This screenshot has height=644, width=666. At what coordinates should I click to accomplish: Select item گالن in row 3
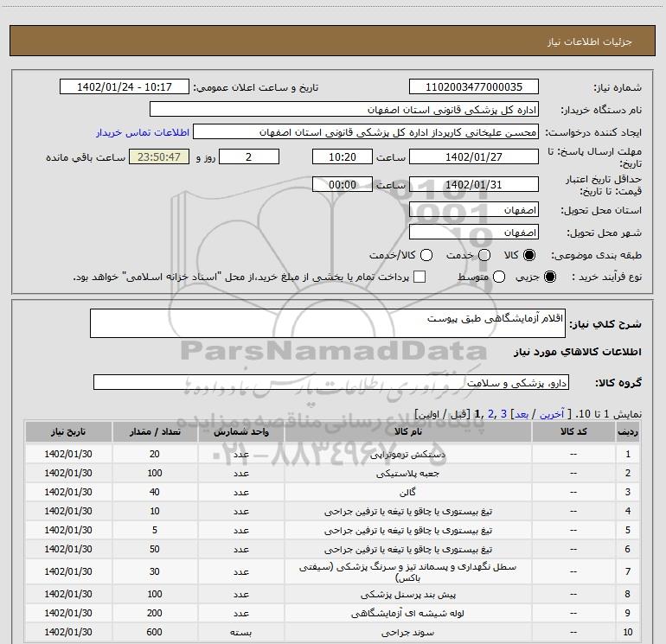tap(407, 492)
